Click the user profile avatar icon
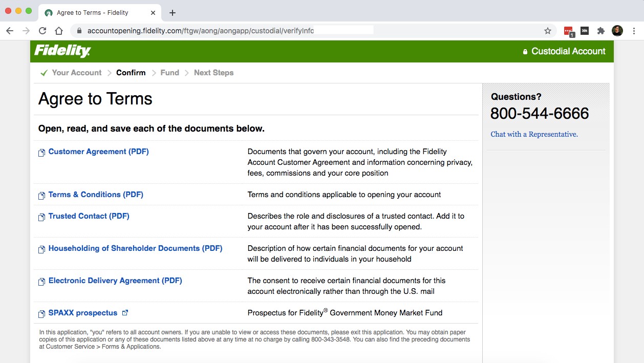Screen dimensions: 644x363 click(617, 31)
